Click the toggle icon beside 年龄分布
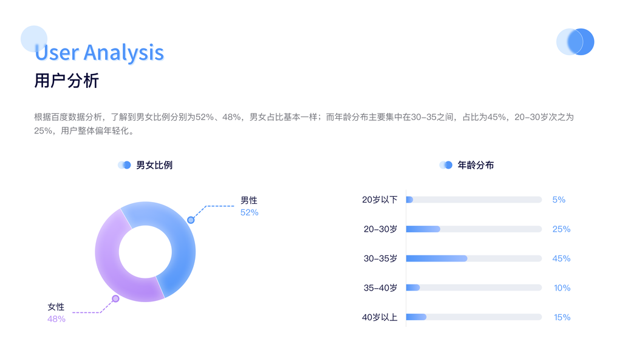 point(446,165)
